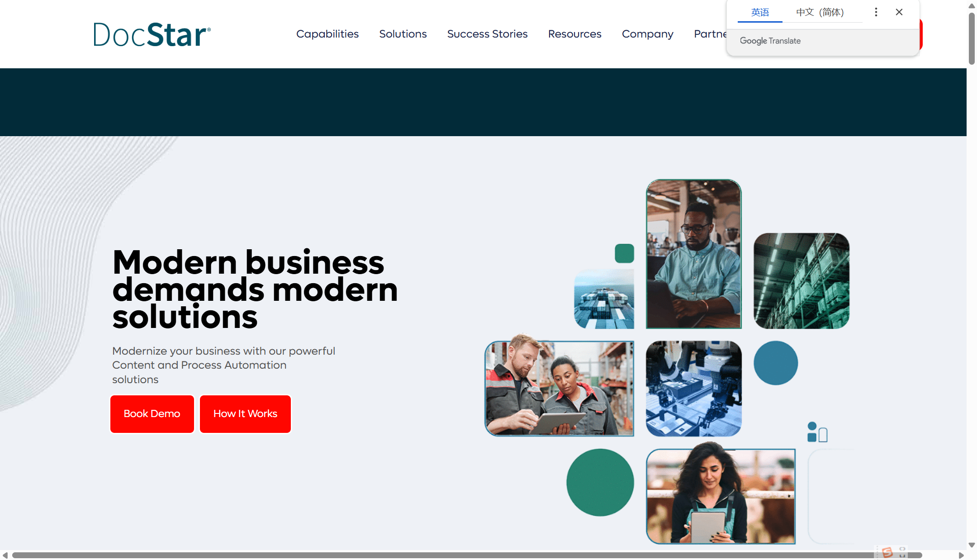Expand the Company navigation menu
This screenshot has height=560, width=977.
[647, 34]
